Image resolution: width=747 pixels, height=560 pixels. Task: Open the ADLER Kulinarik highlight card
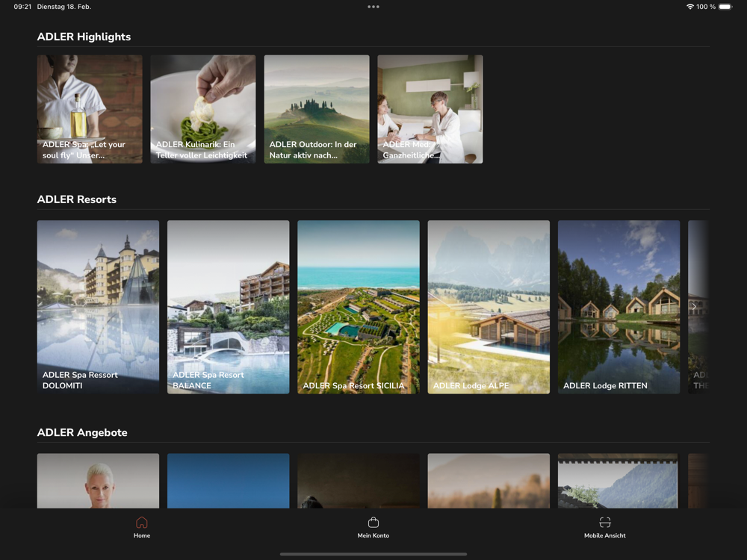click(203, 109)
